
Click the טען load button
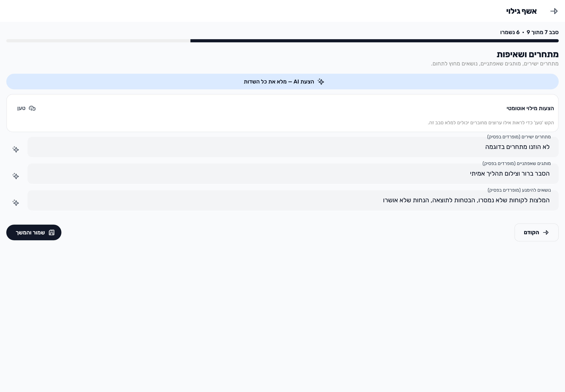point(26,108)
